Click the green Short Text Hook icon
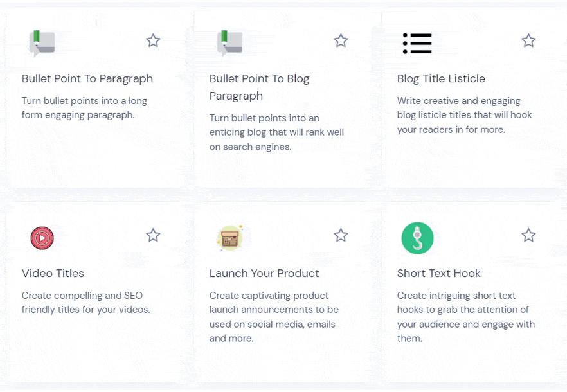 point(417,238)
